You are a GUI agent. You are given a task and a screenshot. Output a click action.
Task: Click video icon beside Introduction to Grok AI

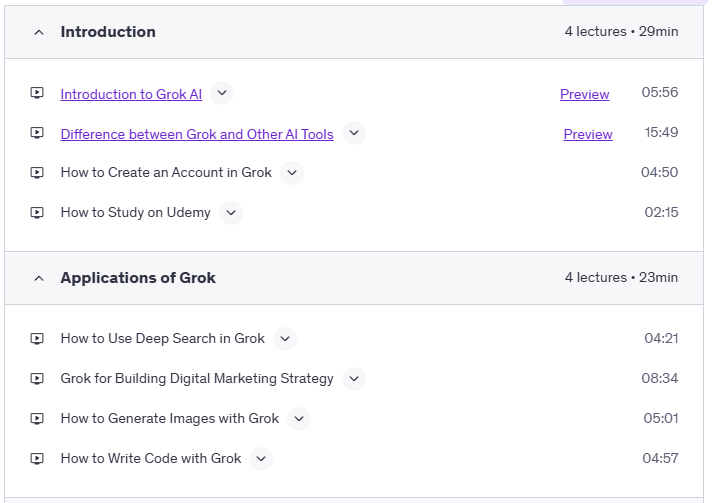point(37,93)
